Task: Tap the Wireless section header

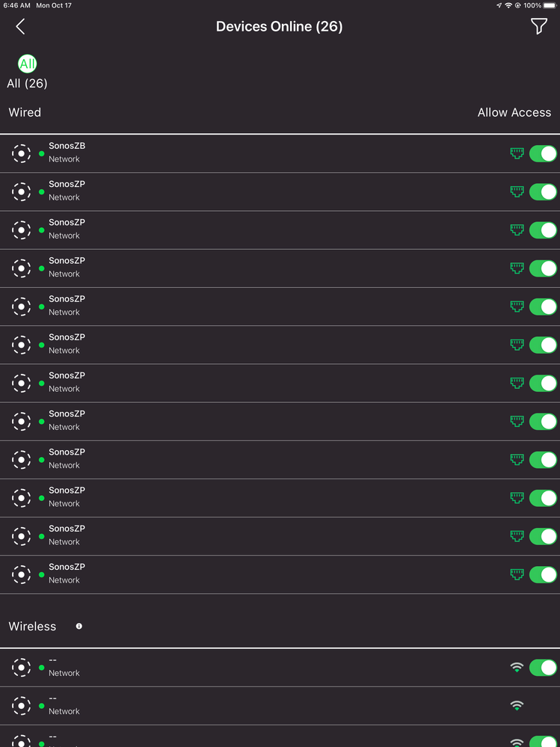Action: (32, 627)
